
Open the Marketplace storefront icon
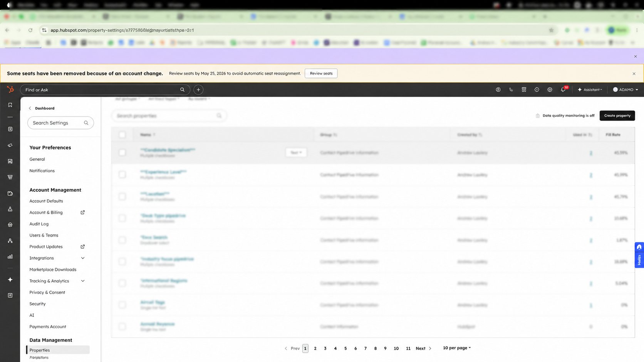[x=524, y=90]
